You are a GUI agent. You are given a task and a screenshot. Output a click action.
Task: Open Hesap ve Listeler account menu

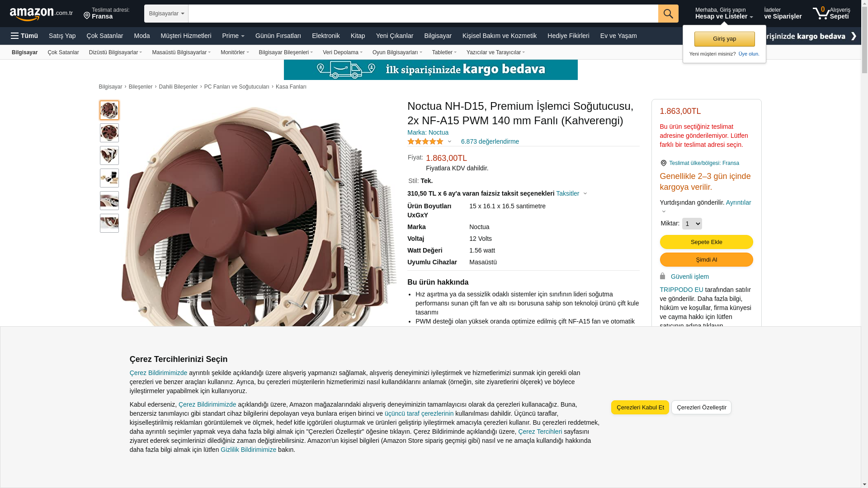coord(724,13)
